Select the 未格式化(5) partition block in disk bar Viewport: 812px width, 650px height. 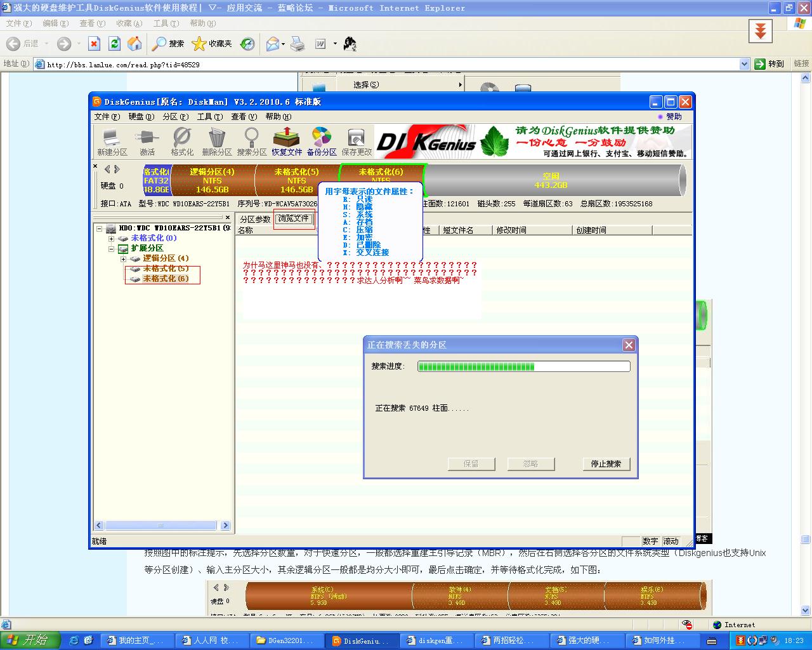point(297,181)
